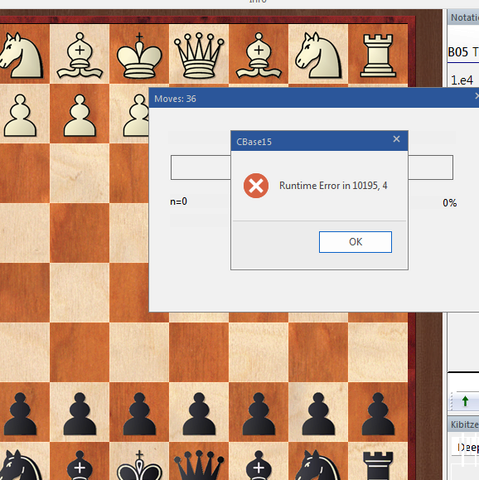This screenshot has height=480, width=479.
Task: Select move 1.e4 in notation
Action: click(x=462, y=80)
